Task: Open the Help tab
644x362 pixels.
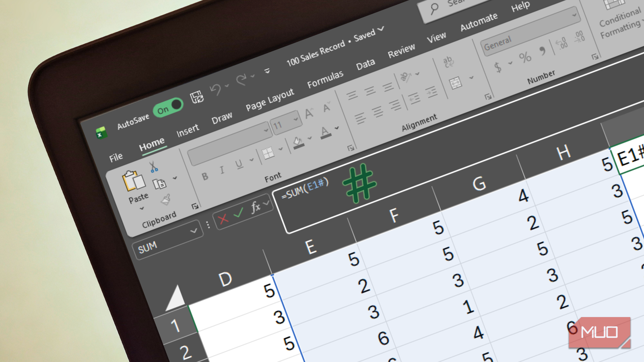Action: (x=520, y=6)
